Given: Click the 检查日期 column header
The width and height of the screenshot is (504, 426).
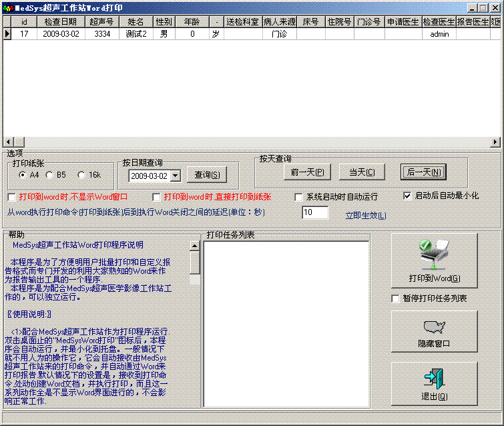Looking at the screenshot, I should 61,22.
